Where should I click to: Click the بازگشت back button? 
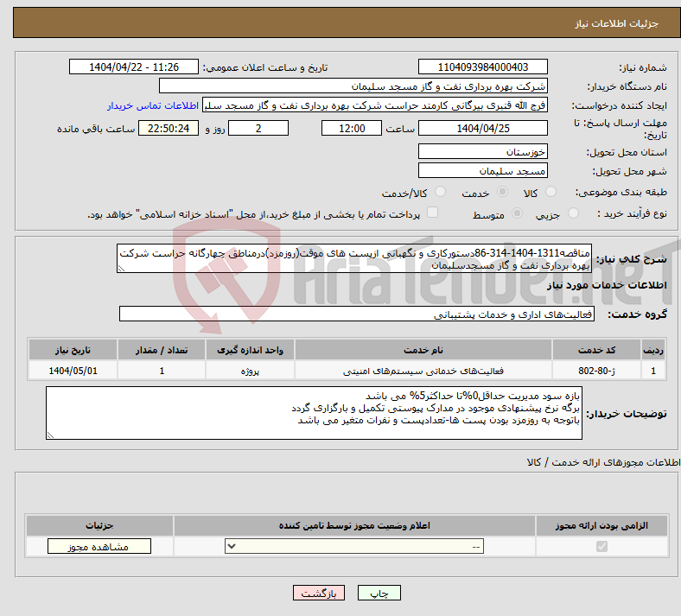(x=318, y=593)
